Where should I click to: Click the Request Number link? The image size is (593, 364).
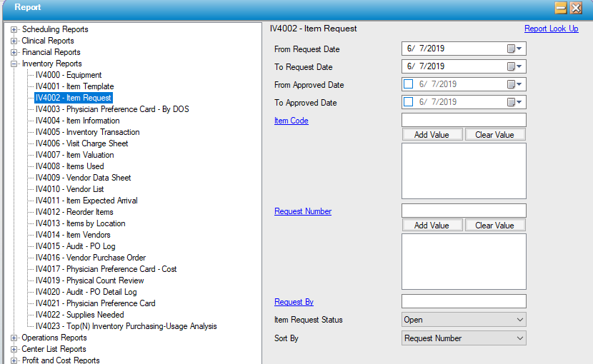[303, 211]
